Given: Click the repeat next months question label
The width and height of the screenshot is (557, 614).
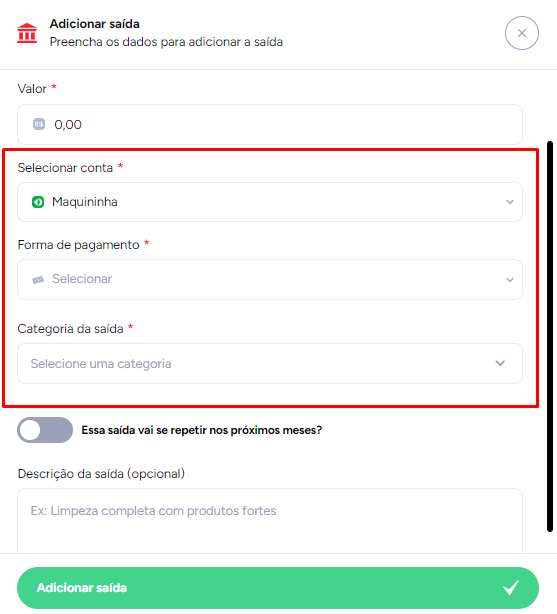Looking at the screenshot, I should click(202, 430).
